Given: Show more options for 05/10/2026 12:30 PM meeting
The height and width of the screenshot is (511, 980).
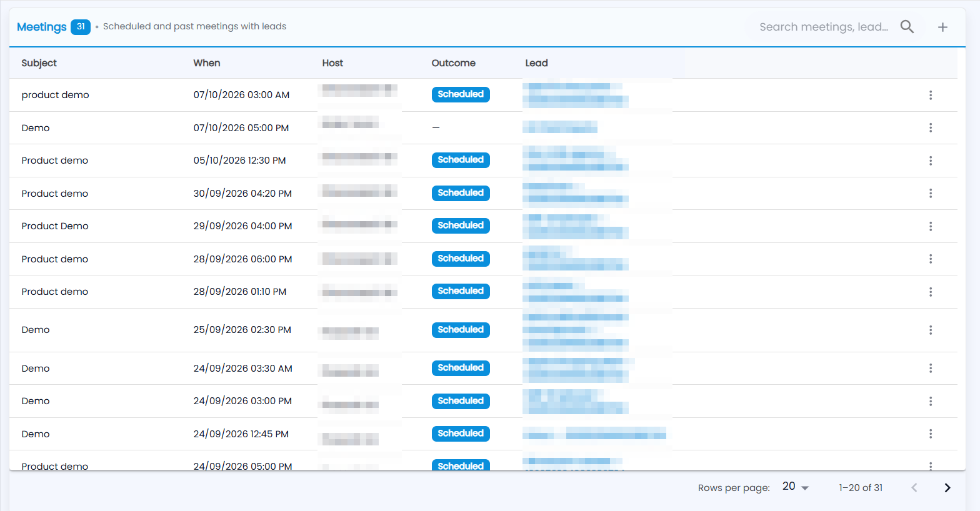Looking at the screenshot, I should [x=931, y=161].
